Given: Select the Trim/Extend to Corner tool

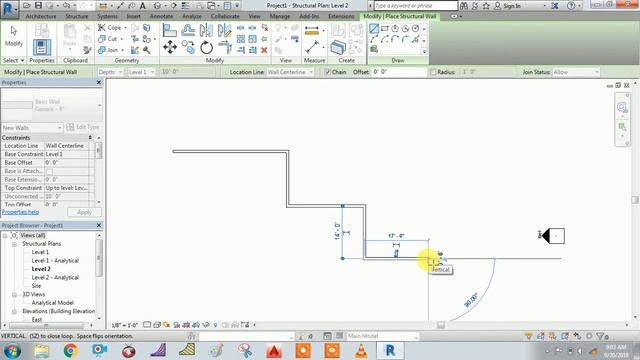Looking at the screenshot, I should coord(225,47).
